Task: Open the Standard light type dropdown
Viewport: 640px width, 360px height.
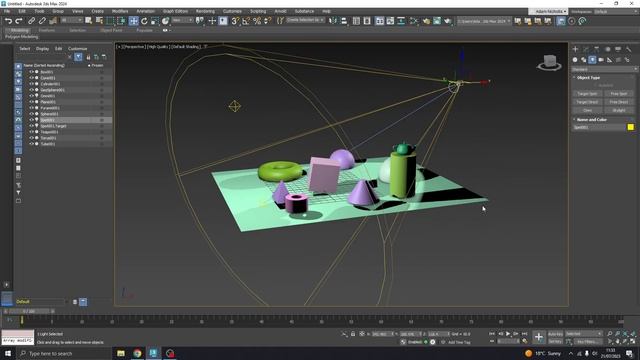Action: coord(604,69)
